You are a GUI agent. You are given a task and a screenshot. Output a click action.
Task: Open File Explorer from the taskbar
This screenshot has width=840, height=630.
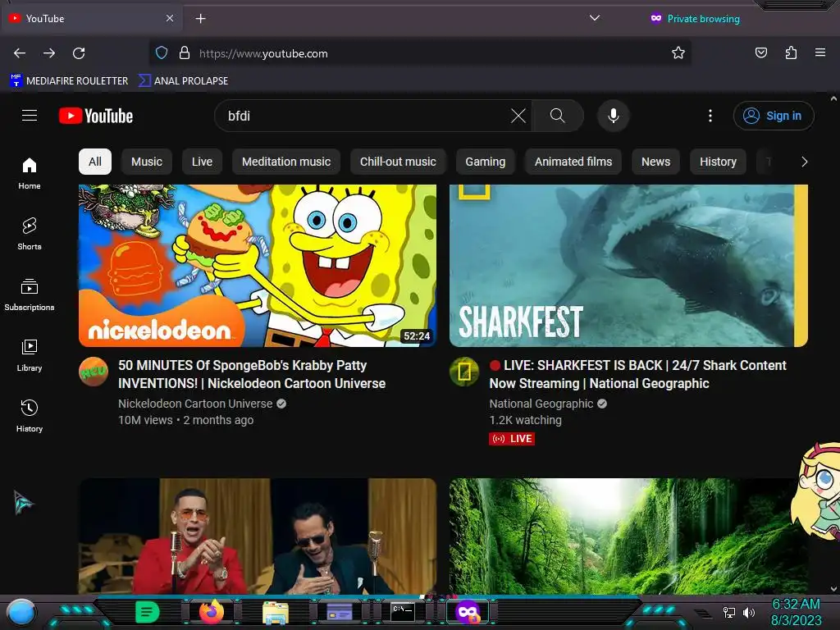276,612
